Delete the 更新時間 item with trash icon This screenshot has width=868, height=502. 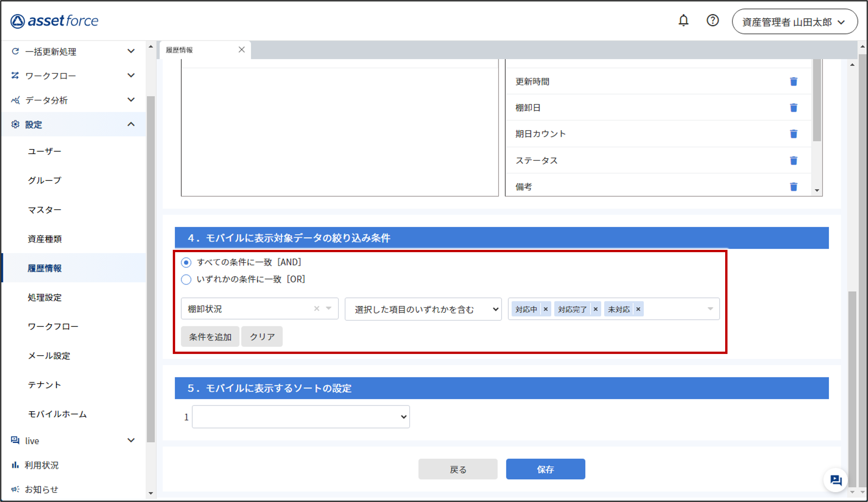pos(794,82)
